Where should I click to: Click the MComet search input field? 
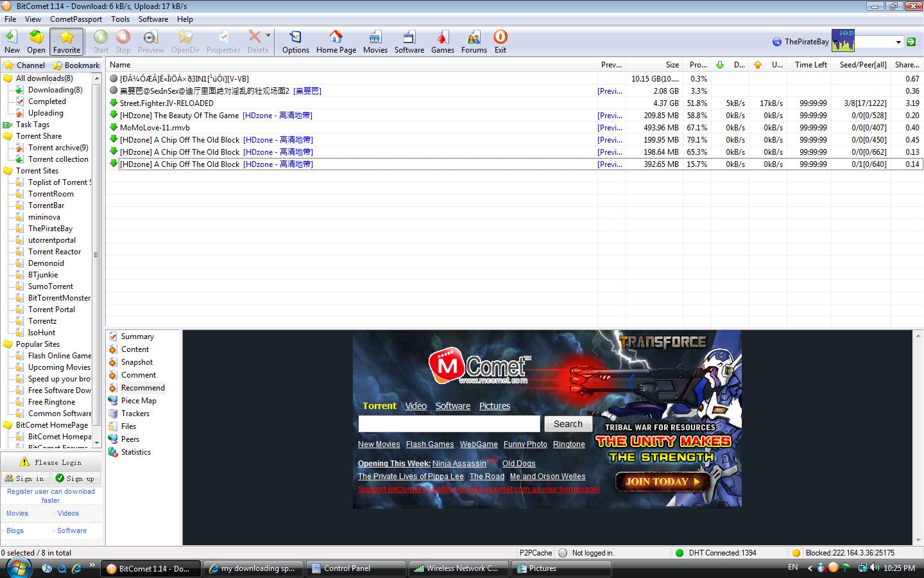449,424
